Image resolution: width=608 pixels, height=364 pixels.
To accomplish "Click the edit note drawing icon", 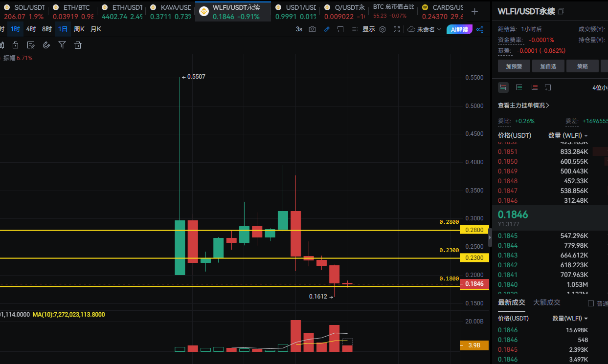I will 31,45.
